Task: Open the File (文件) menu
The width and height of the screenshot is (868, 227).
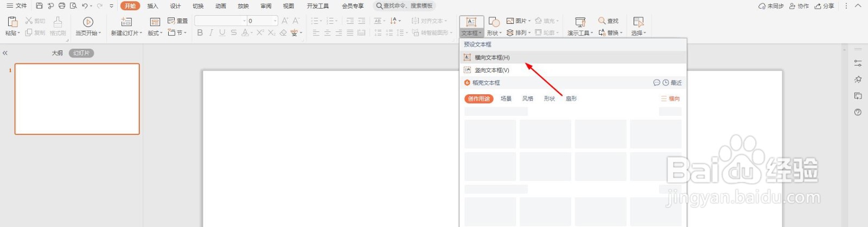Action: click(17, 6)
